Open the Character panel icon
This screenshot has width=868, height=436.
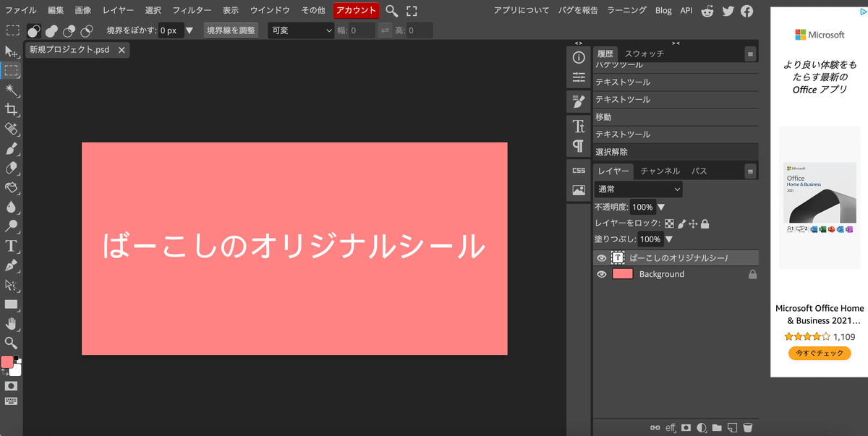tap(579, 127)
